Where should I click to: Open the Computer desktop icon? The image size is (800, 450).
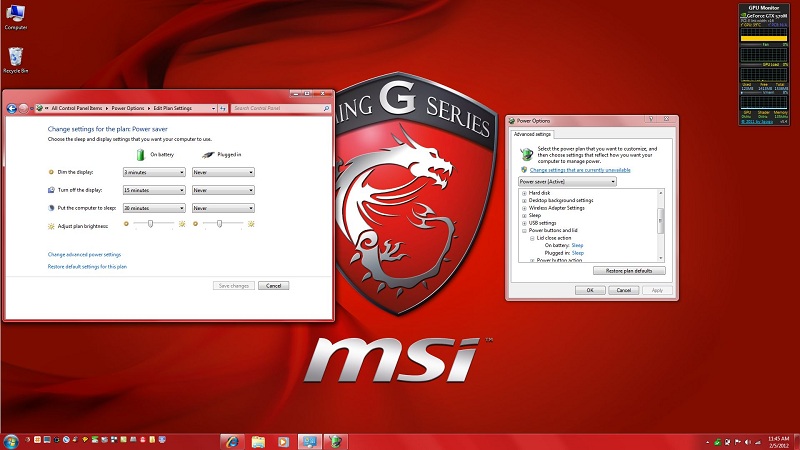(15, 17)
